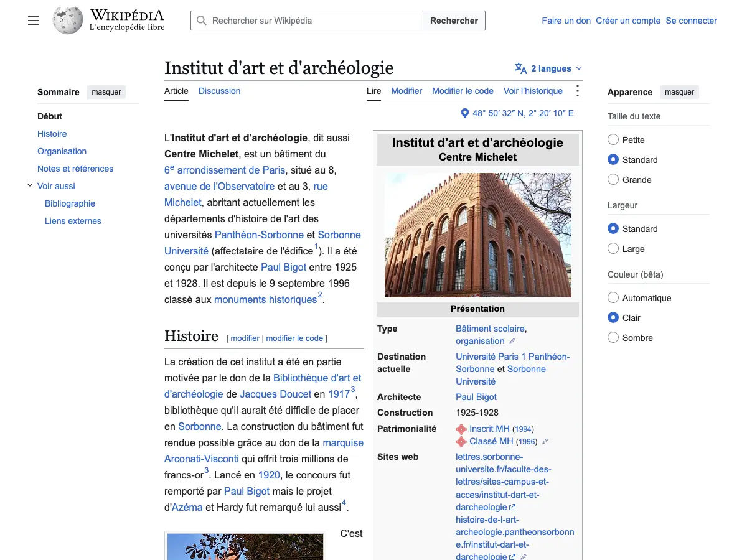
Task: Select the Lire tab
Action: click(x=374, y=91)
